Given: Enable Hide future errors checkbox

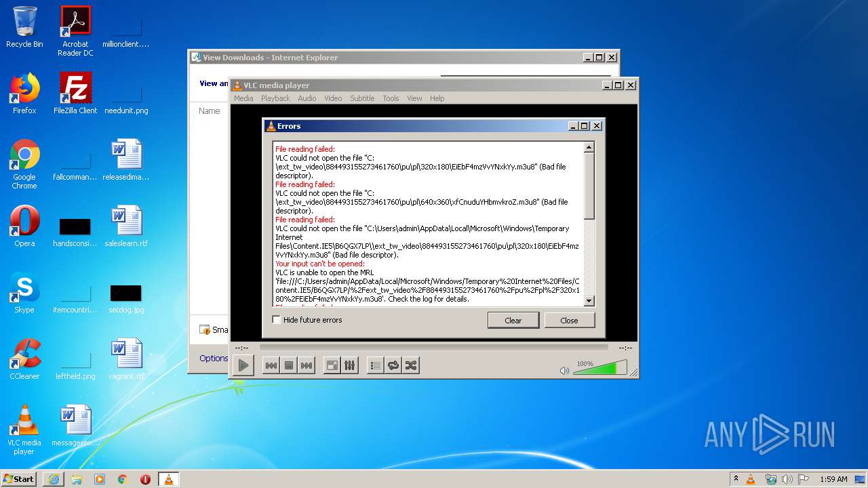Looking at the screenshot, I should click(277, 320).
